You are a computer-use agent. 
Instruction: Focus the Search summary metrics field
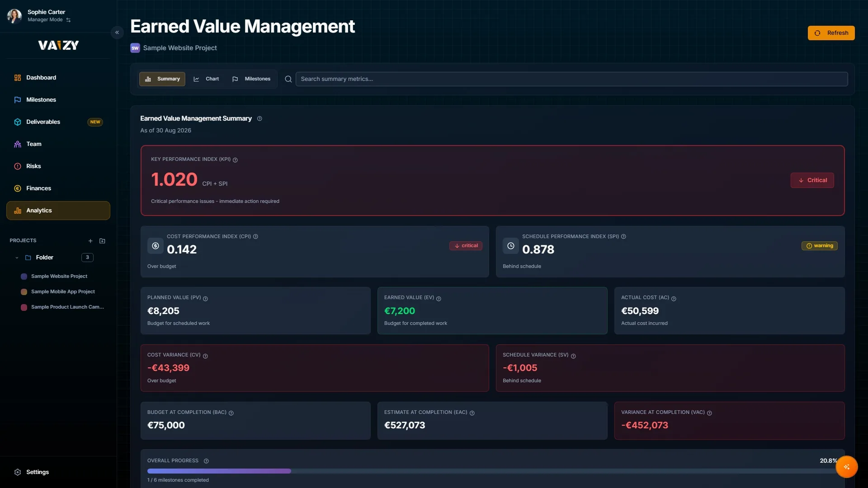(x=571, y=79)
